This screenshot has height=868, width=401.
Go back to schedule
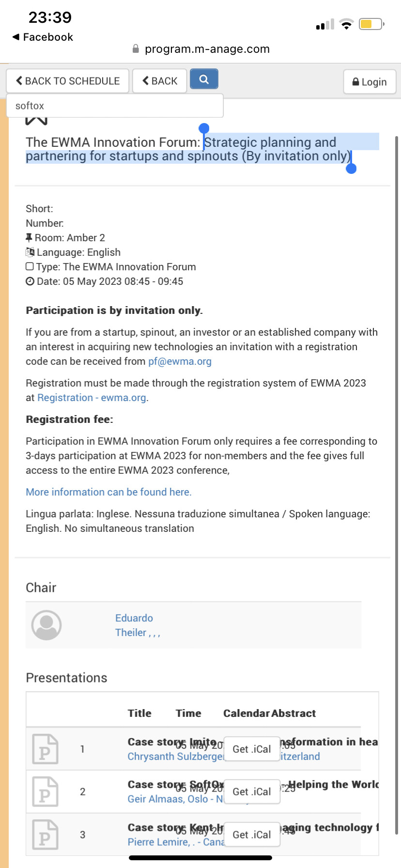coord(67,81)
